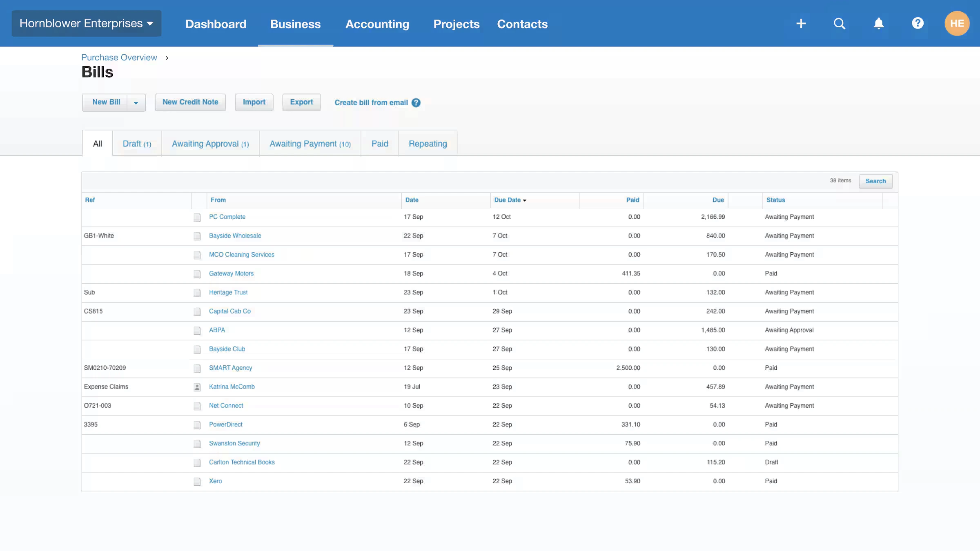Open the Accounting menu

pyautogui.click(x=377, y=24)
